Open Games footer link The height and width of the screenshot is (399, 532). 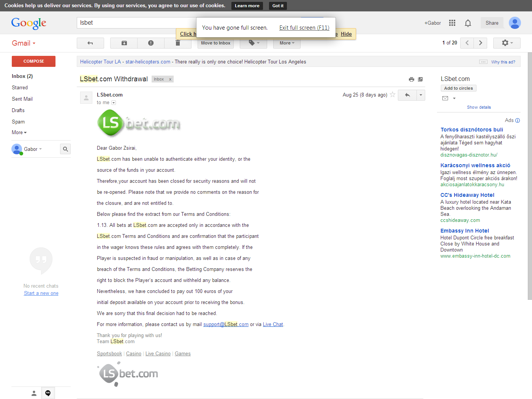click(183, 354)
